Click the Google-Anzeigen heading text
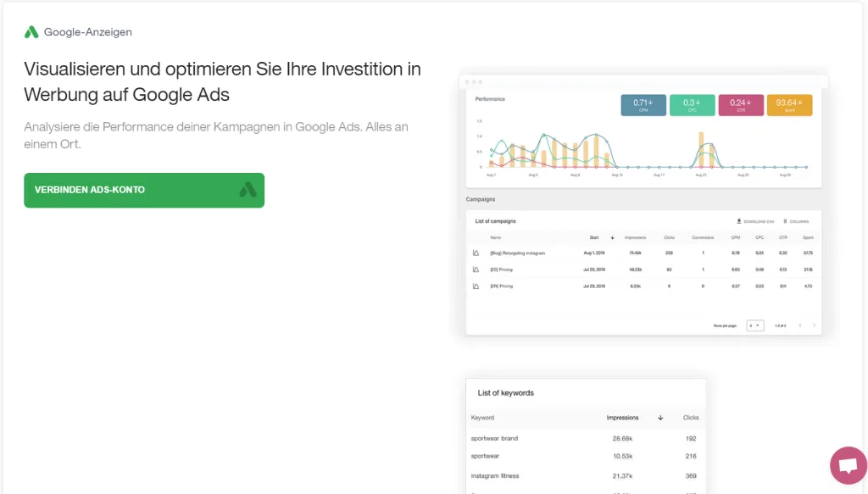868x494 pixels. point(88,32)
